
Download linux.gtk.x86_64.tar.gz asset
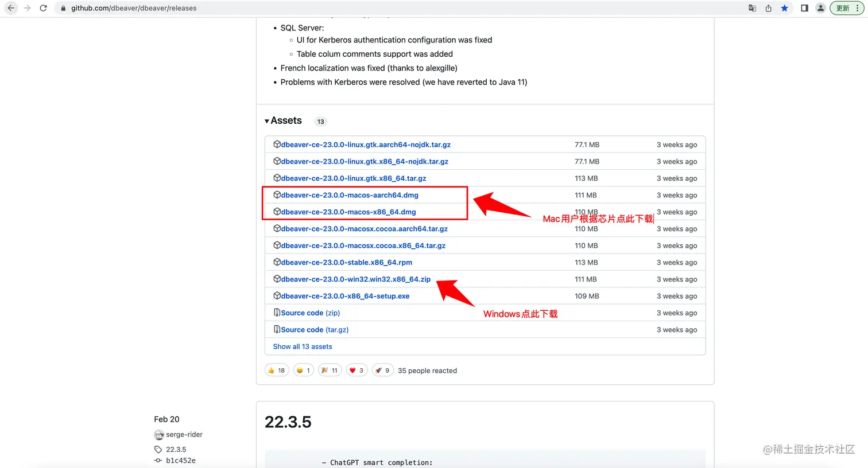click(354, 178)
